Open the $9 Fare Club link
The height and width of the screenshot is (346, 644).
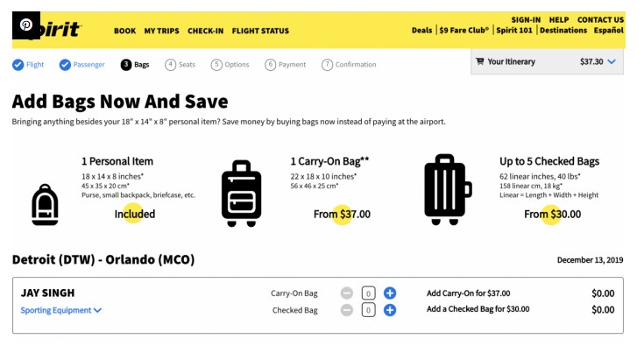coord(464,30)
